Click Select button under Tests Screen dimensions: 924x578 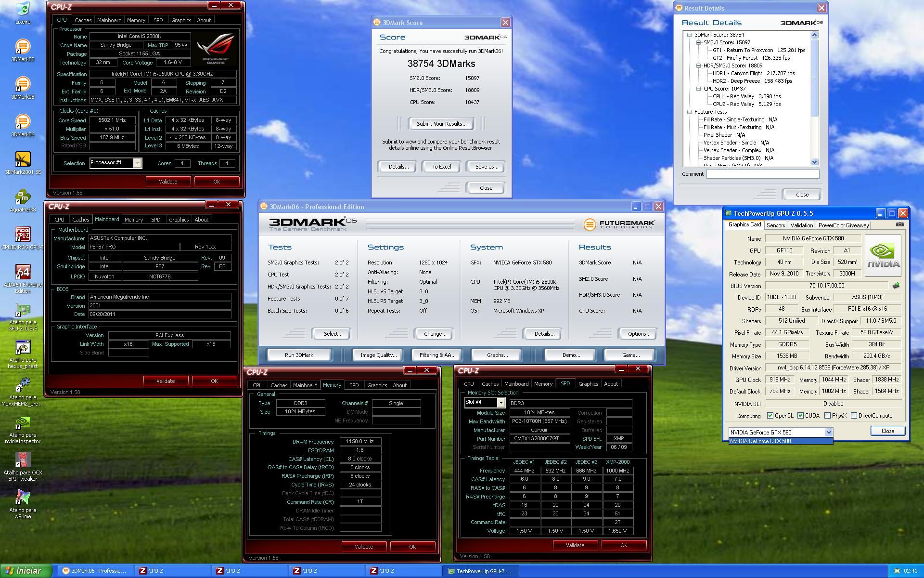click(x=333, y=334)
